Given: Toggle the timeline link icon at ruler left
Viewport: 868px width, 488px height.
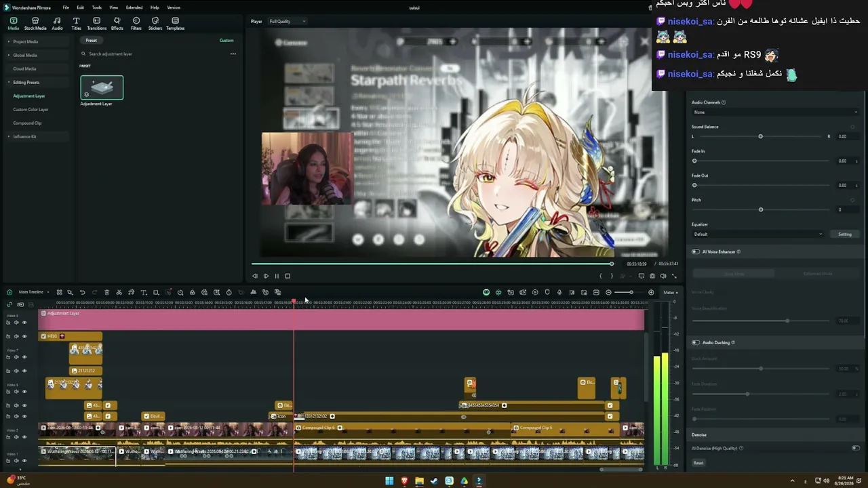Looking at the screenshot, I should pyautogui.click(x=9, y=304).
